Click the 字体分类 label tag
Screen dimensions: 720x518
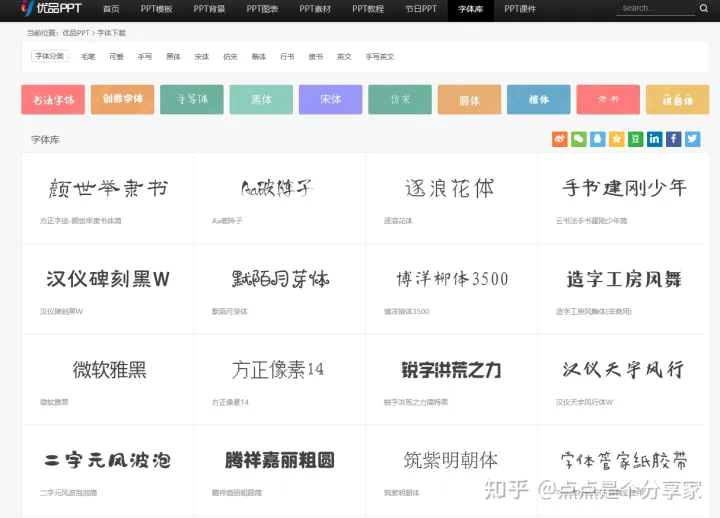pyautogui.click(x=50, y=56)
